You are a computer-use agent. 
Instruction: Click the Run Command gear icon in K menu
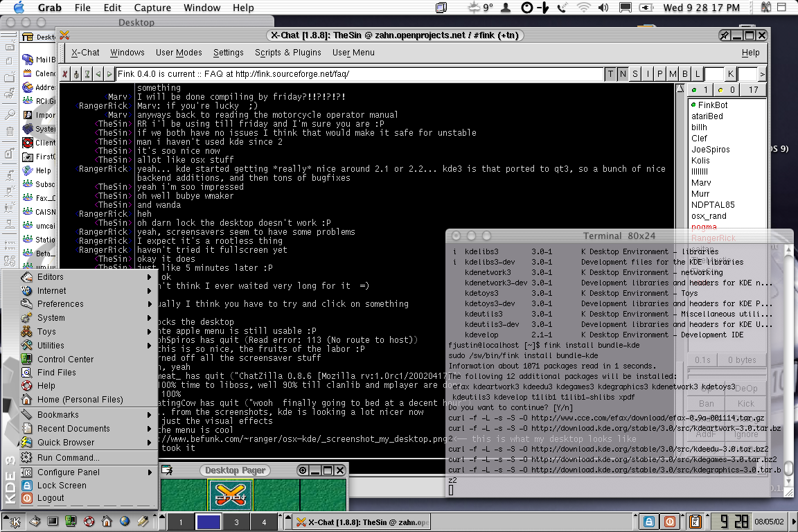click(27, 457)
